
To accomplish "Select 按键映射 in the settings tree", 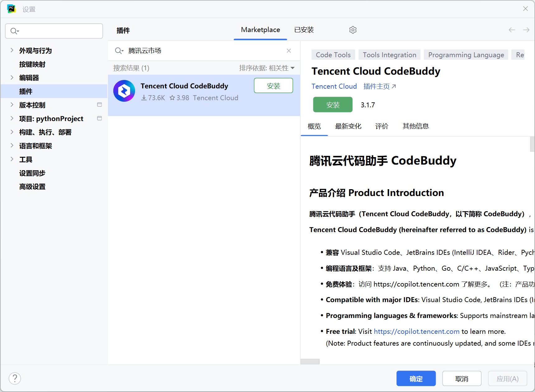I will (32, 64).
